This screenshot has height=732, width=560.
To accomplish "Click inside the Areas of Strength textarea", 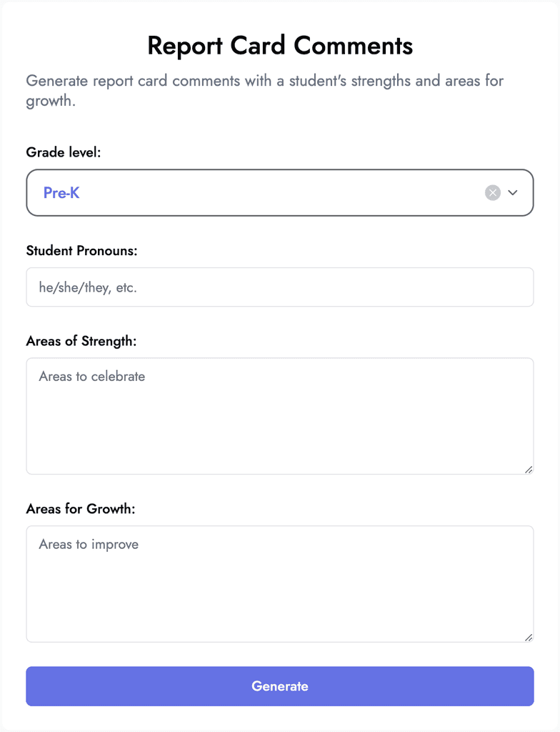I will point(279,415).
